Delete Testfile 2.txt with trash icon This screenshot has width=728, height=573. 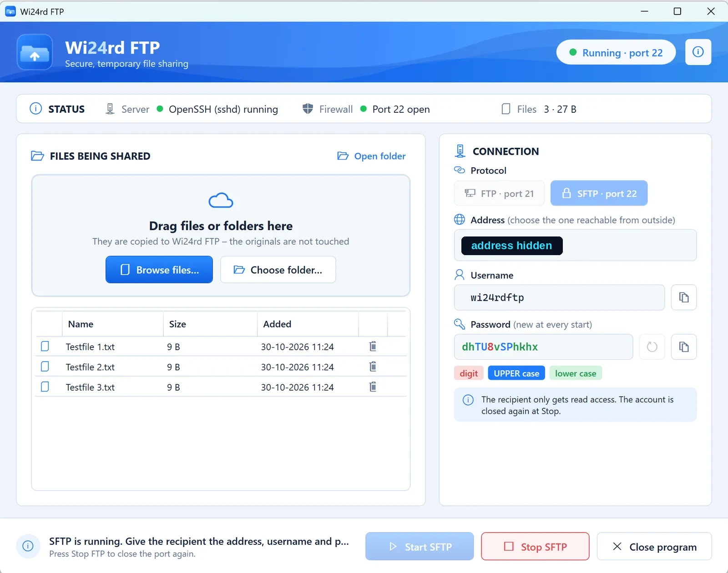pyautogui.click(x=373, y=367)
